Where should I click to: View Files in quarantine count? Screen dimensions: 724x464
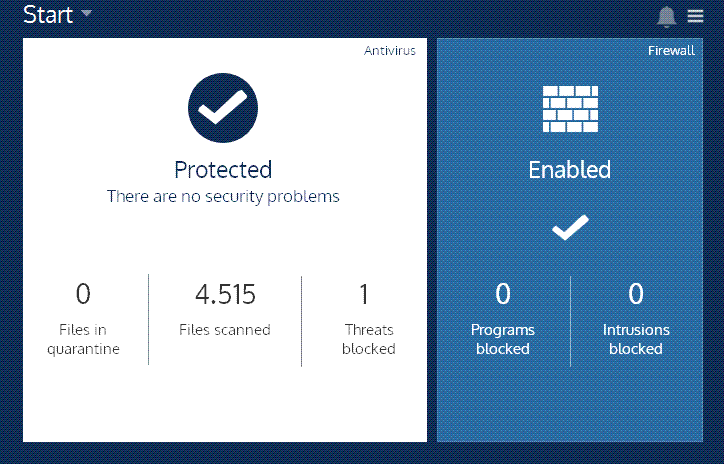click(x=83, y=319)
